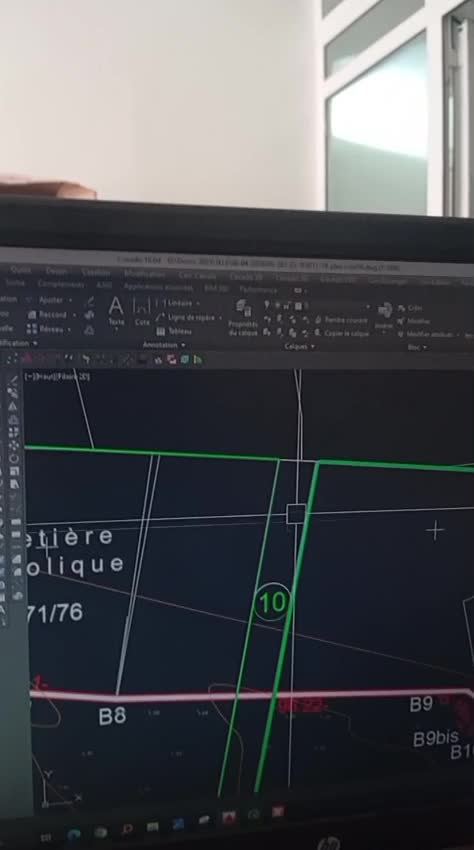Click the viewport label [-][Haut][Filaire 2D]
The width and height of the screenshot is (474, 850).
click(57, 376)
